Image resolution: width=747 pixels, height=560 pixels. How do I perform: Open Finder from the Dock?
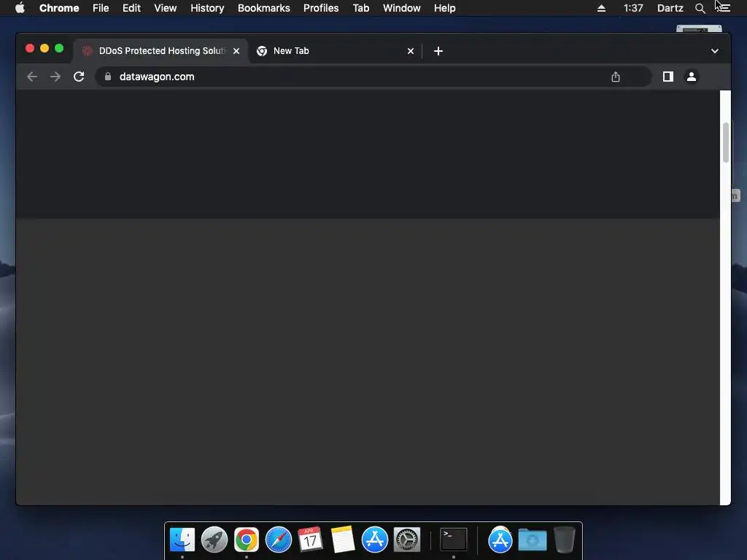tap(182, 540)
